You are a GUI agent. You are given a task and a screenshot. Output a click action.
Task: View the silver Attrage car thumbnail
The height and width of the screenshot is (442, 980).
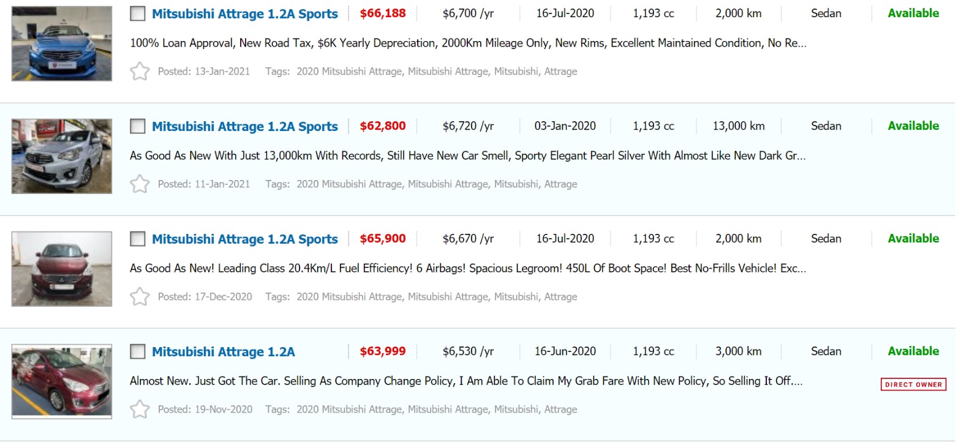62,156
